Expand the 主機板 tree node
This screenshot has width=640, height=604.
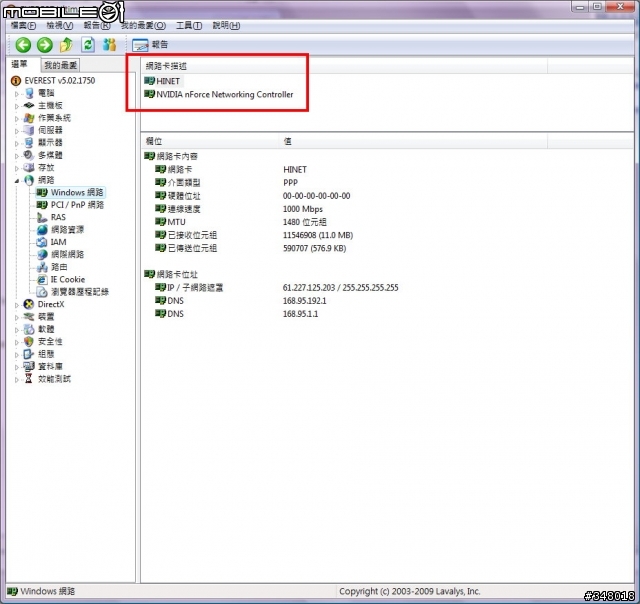point(17,106)
